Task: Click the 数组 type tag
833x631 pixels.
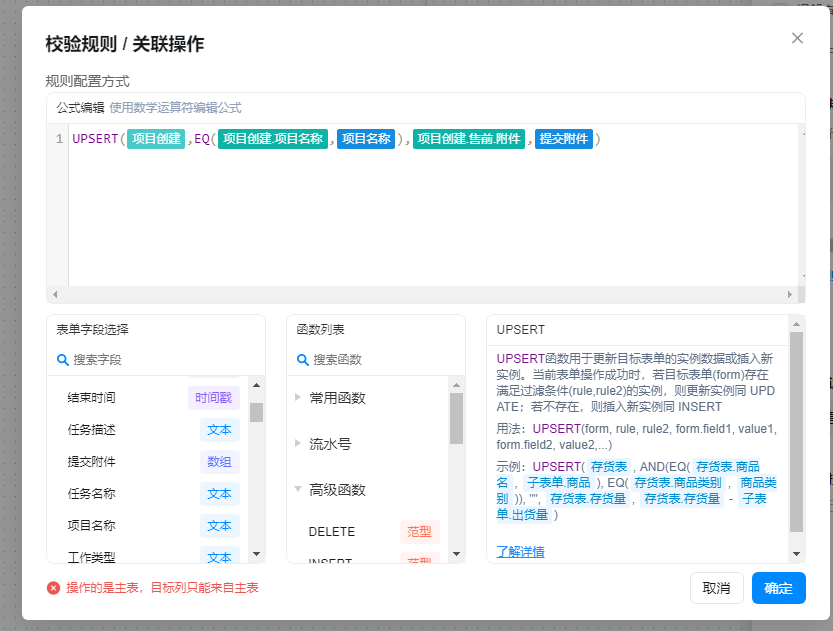Action: click(219, 462)
